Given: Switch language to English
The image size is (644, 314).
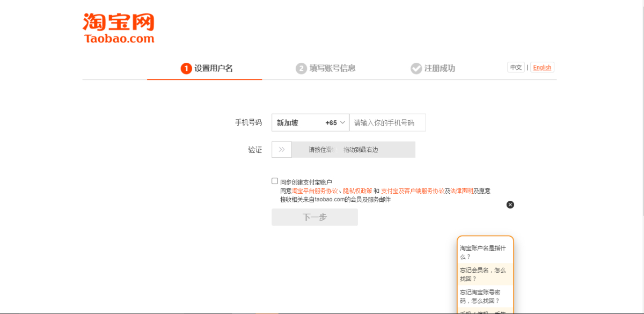Looking at the screenshot, I should click(x=542, y=68).
